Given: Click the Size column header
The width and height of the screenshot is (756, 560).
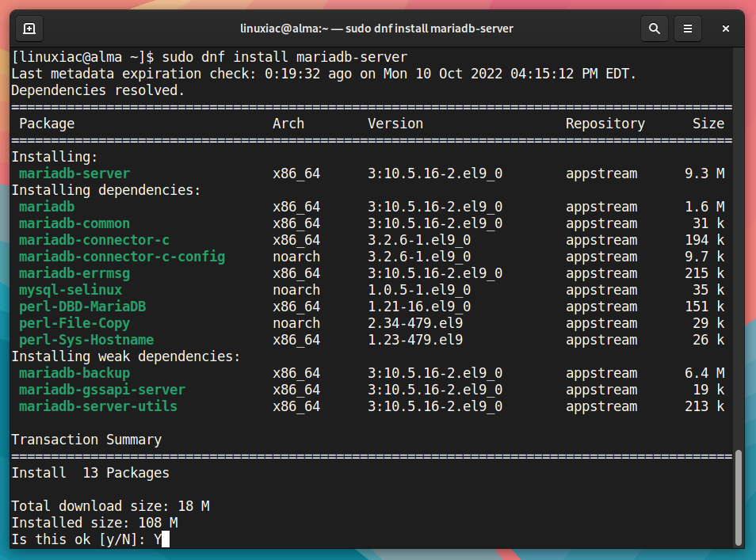Looking at the screenshot, I should 708,124.
